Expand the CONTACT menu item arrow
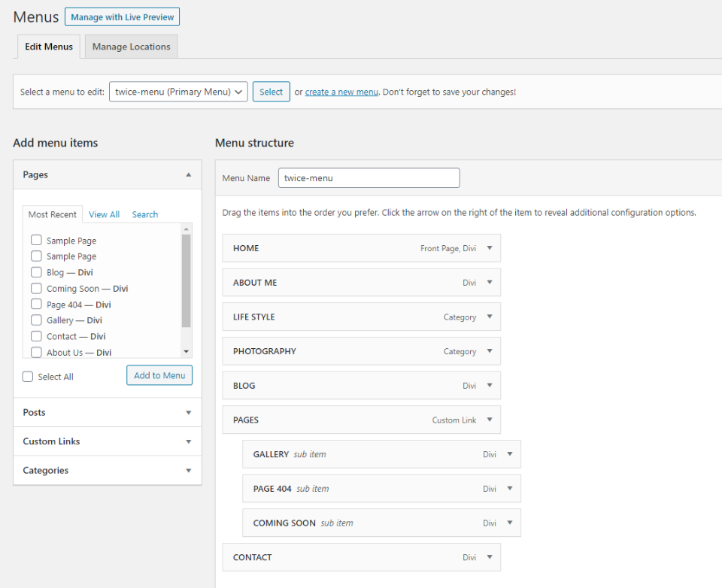 pos(489,557)
